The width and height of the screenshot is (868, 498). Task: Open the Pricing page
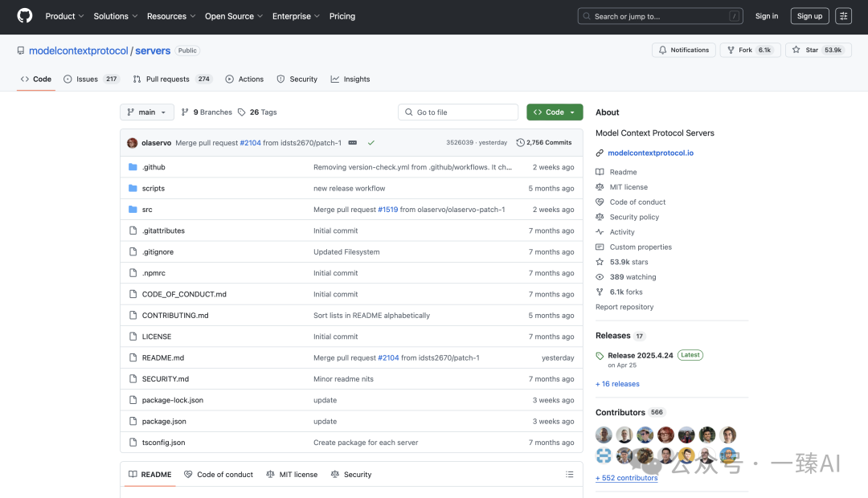[342, 16]
